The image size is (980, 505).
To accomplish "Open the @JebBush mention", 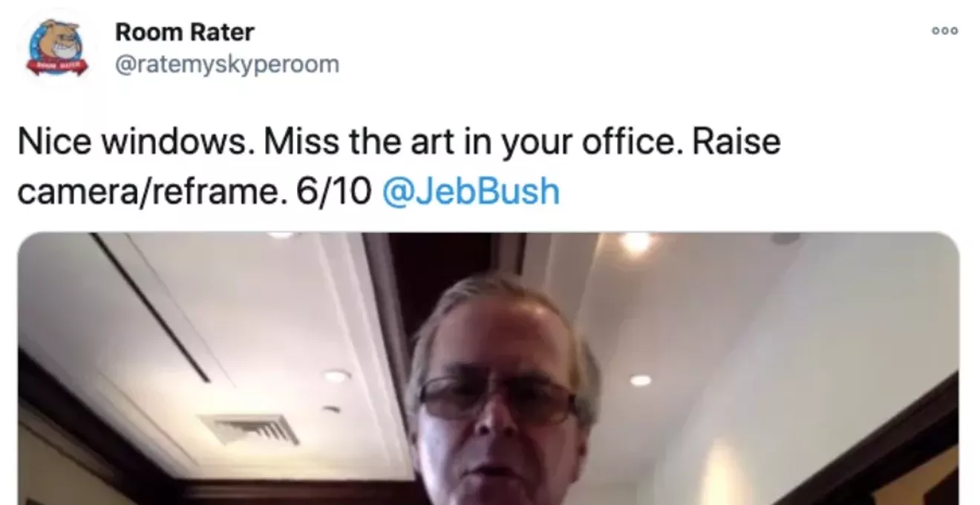I will (470, 192).
